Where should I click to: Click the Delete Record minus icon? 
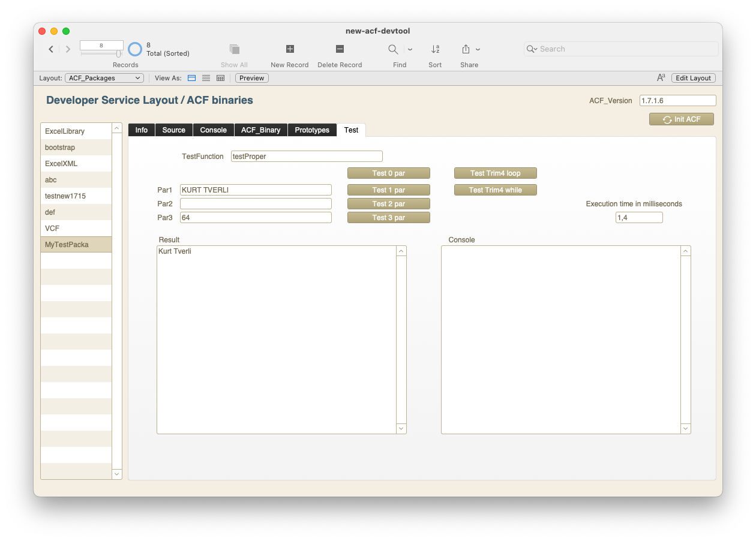click(340, 49)
